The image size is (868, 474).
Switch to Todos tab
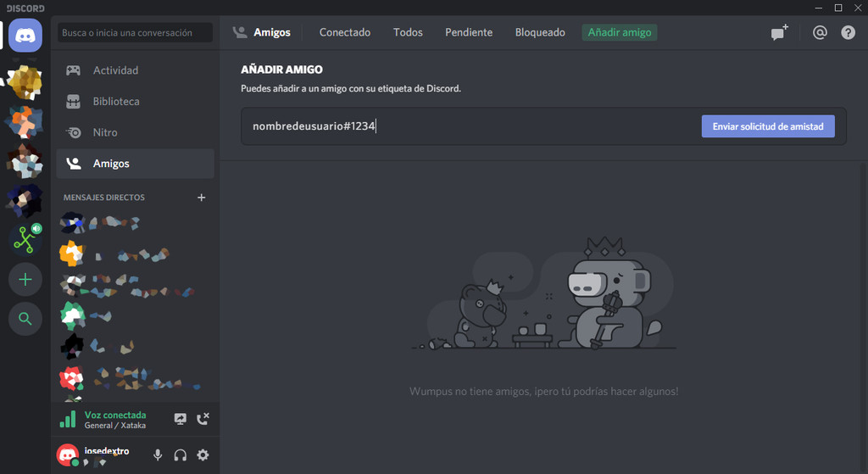point(408,33)
